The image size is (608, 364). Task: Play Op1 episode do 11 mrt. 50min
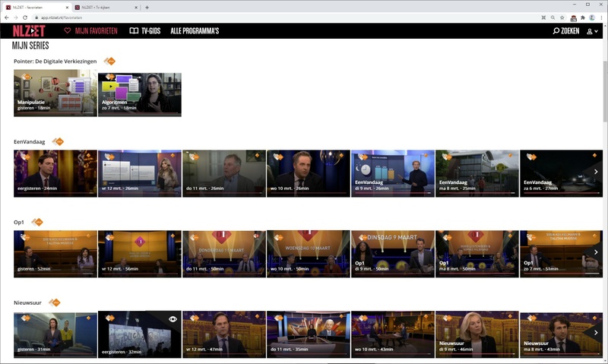click(x=224, y=254)
